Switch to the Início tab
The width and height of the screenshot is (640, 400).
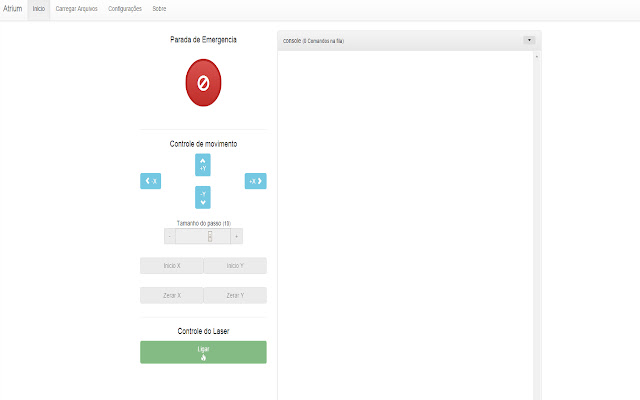[x=39, y=9]
